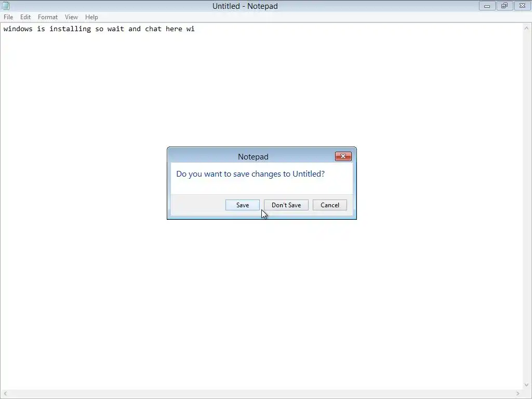Screen dimensions: 532x399
Task: Restore down the Notepad window
Action: click(x=504, y=6)
